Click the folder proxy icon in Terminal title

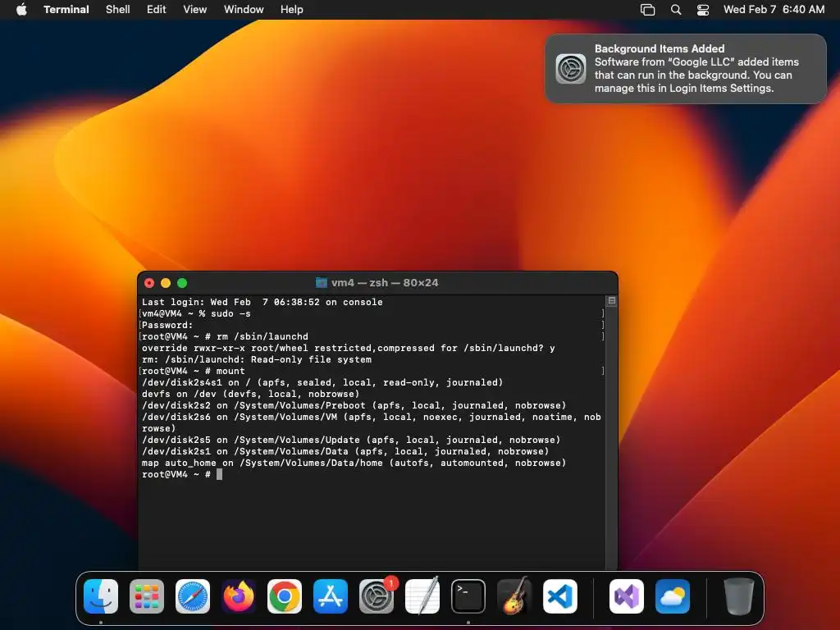322,283
